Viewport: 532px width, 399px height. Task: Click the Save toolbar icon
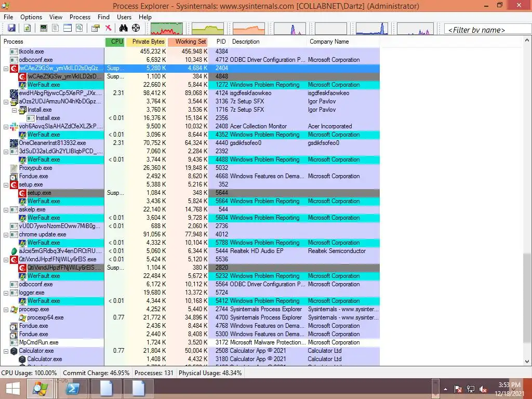(x=11, y=28)
